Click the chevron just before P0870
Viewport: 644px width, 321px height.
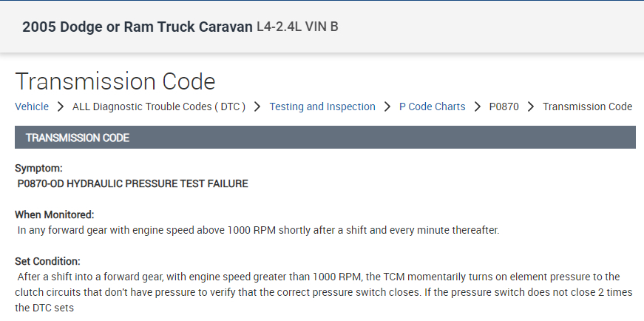(478, 107)
